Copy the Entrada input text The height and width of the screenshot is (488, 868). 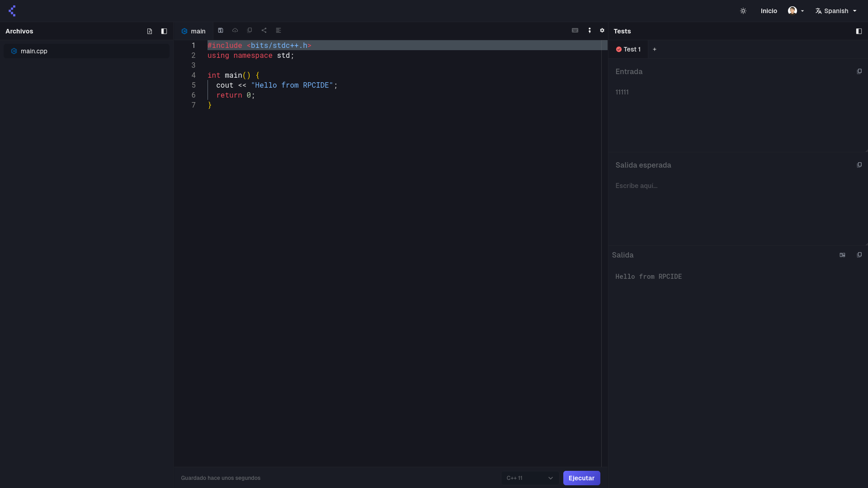[x=859, y=71]
